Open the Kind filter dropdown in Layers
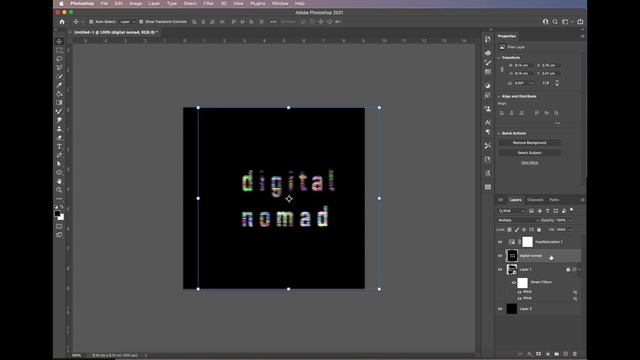The image size is (640, 360). point(511,211)
